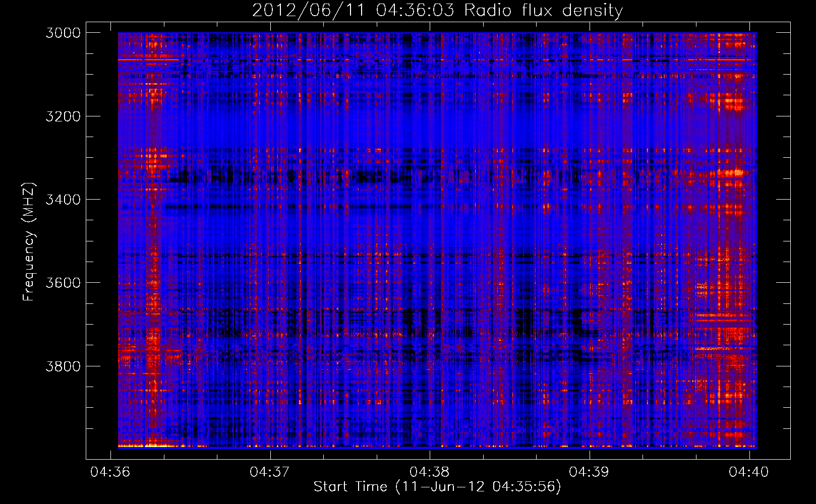Click the plot title "2012/06/11 04:36:03 Radio flux density"
Image resolution: width=816 pixels, height=504 pixels.
pos(437,11)
